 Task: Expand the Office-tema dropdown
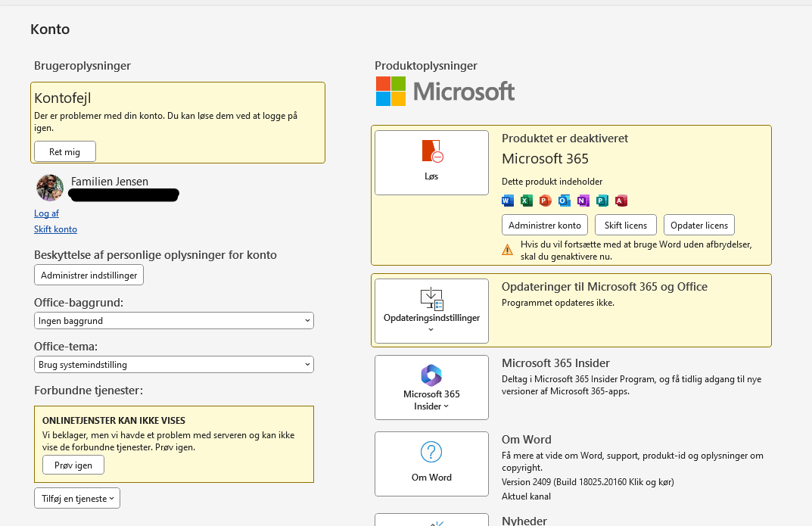click(174, 365)
